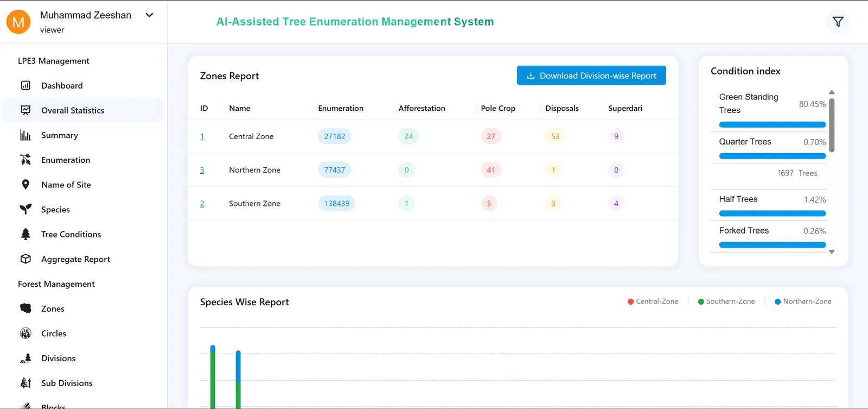Download the Division-wise Report
This screenshot has height=409, width=868.
click(591, 75)
